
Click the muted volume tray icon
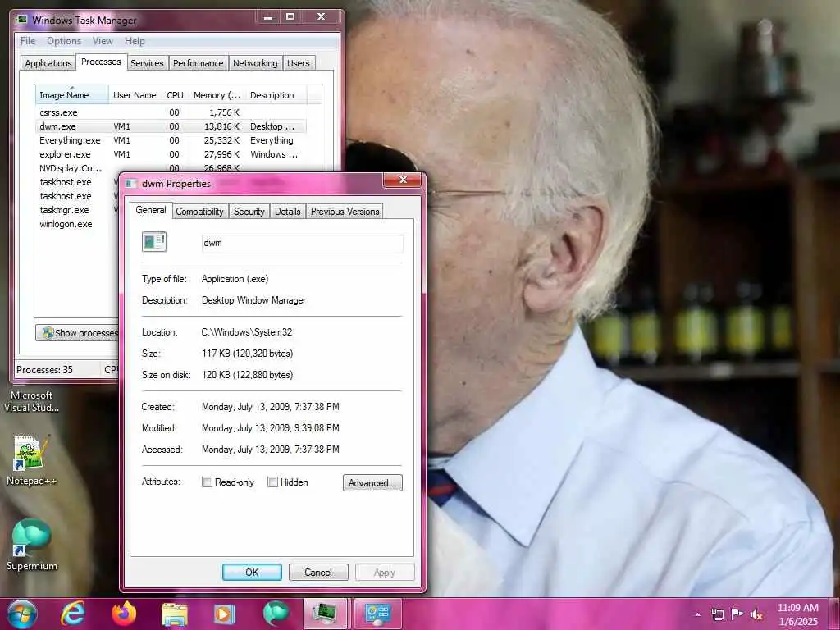(x=757, y=614)
